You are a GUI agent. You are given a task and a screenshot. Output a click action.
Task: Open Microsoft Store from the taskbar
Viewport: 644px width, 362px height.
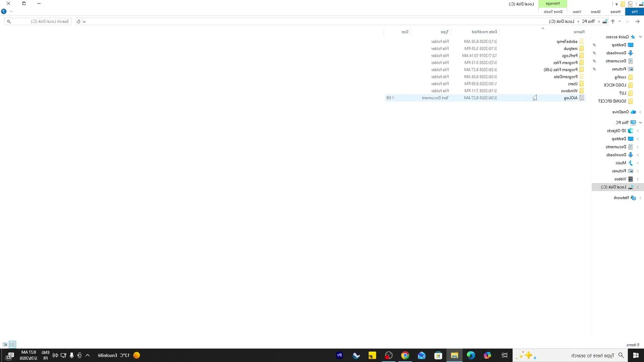click(x=438, y=355)
